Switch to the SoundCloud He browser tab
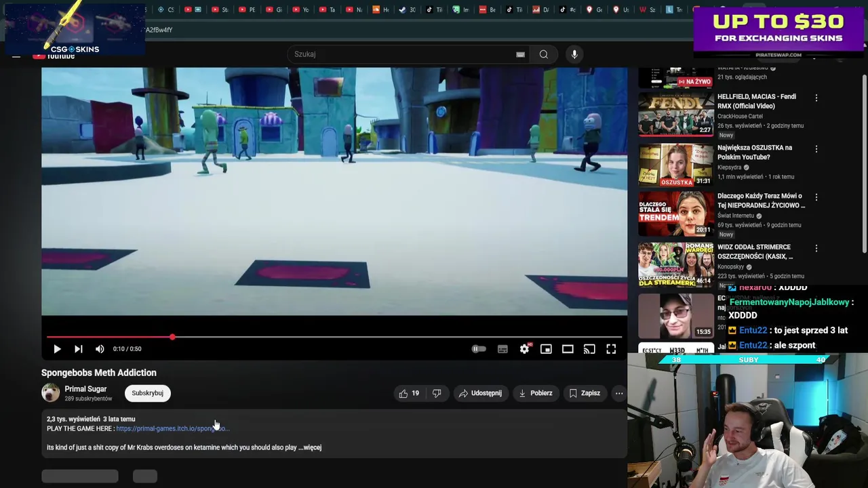Screen dimensions: 868x488 point(382,9)
